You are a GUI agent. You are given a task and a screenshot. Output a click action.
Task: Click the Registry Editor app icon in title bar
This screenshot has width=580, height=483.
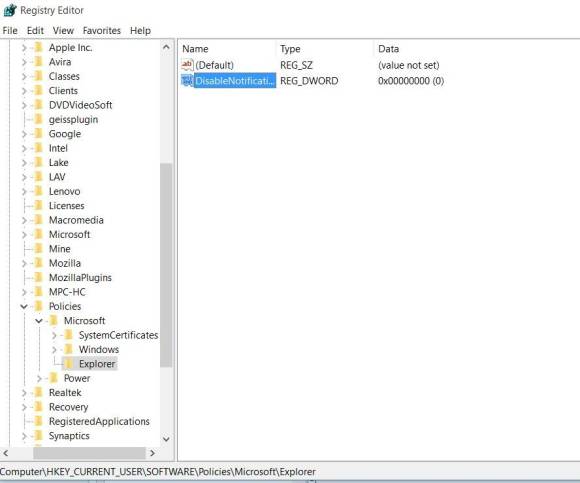pos(10,10)
